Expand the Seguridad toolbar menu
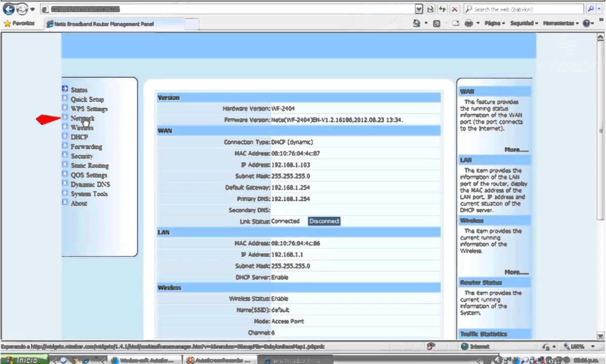This screenshot has width=606, height=364. point(524,23)
